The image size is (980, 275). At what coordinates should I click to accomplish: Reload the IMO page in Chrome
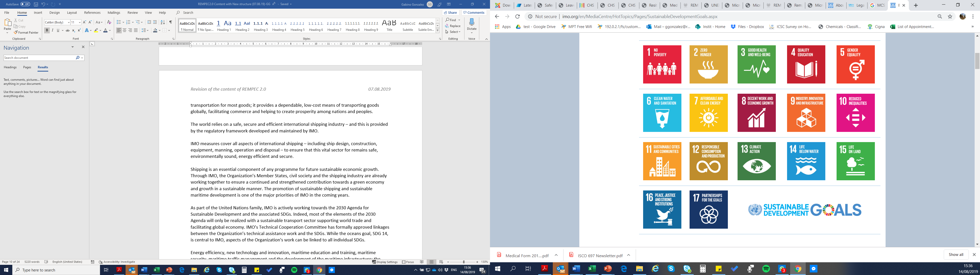(x=517, y=17)
